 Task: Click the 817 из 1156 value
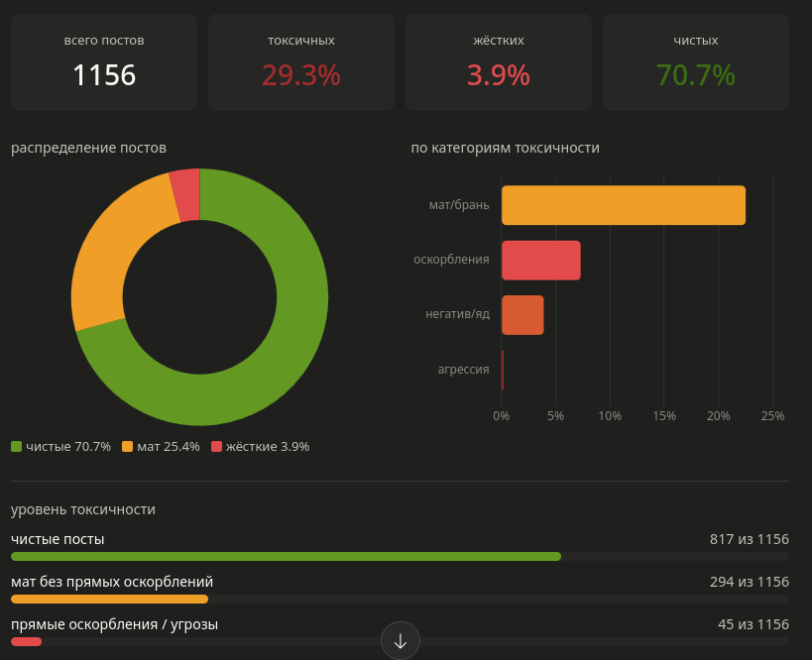pos(750,539)
